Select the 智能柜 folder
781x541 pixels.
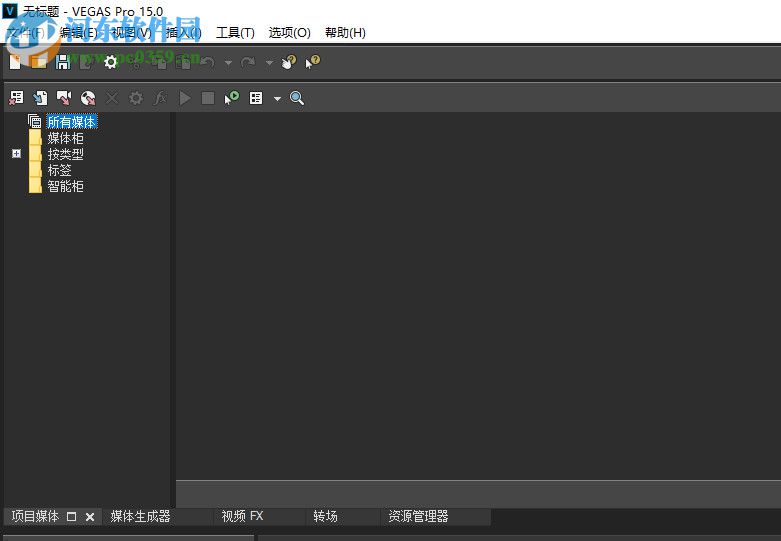point(65,186)
